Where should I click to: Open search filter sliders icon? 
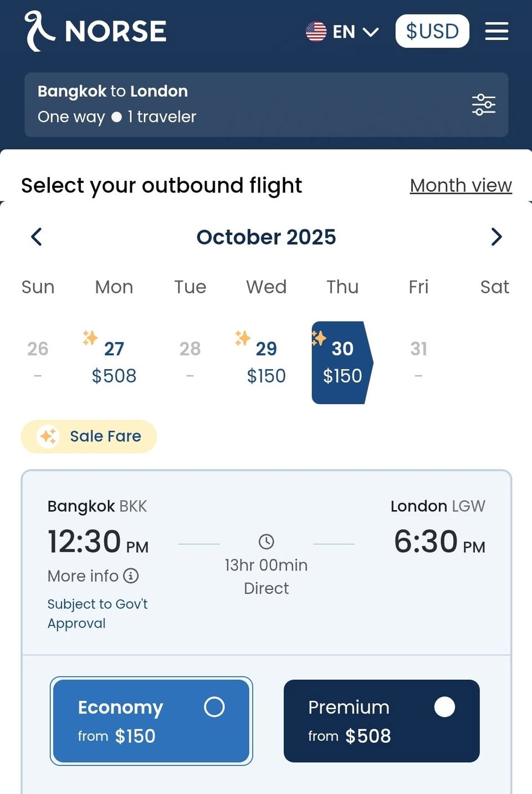[483, 105]
